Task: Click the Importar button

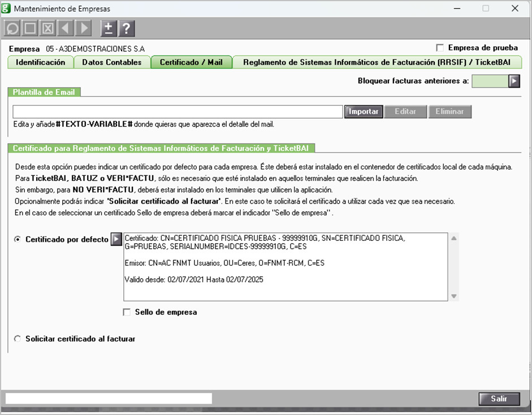Action: [x=364, y=111]
